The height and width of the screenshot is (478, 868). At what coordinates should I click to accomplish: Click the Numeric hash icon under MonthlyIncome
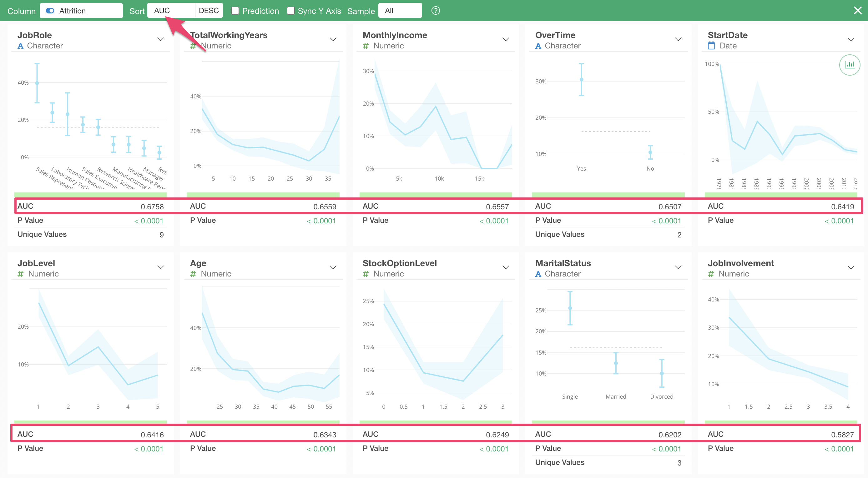pos(366,46)
